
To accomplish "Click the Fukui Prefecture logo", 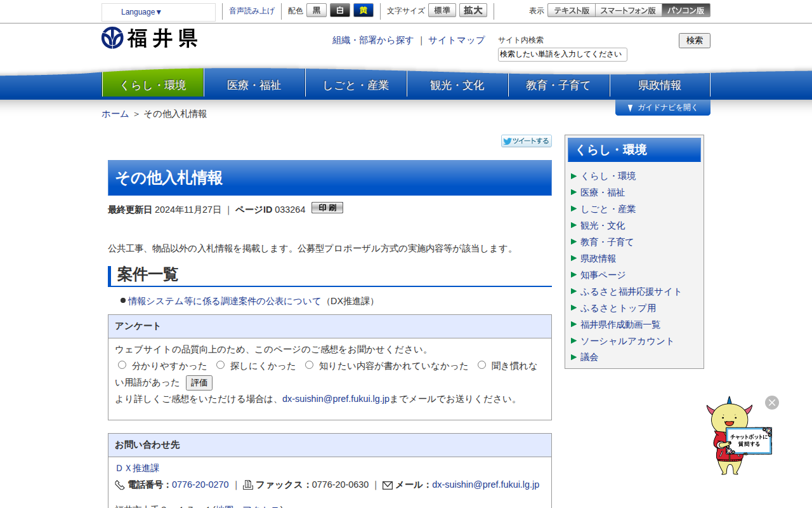I will [149, 38].
